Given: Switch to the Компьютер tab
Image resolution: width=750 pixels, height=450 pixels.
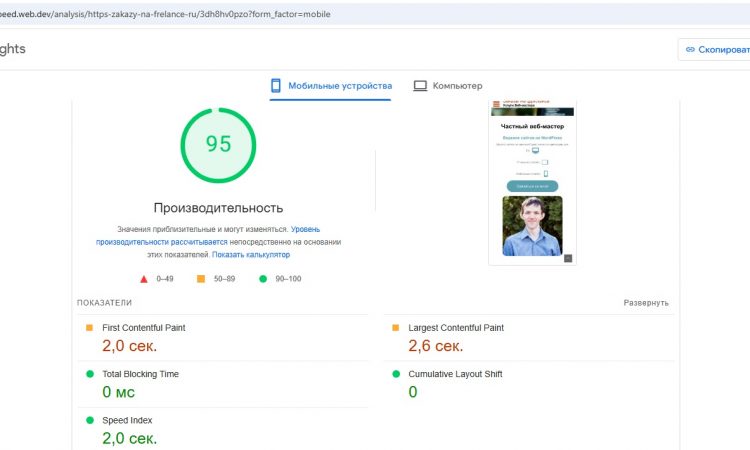Looking at the screenshot, I should pos(448,86).
